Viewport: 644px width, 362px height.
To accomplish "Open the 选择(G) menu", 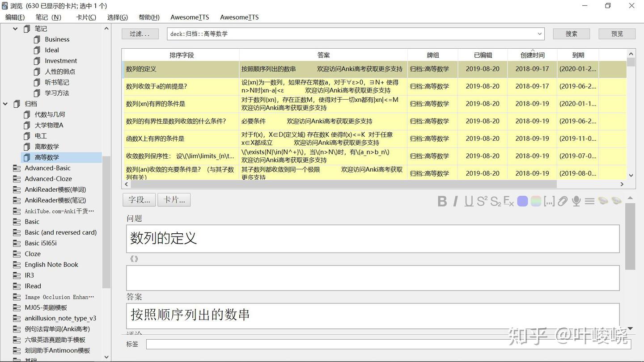I will pos(118,17).
